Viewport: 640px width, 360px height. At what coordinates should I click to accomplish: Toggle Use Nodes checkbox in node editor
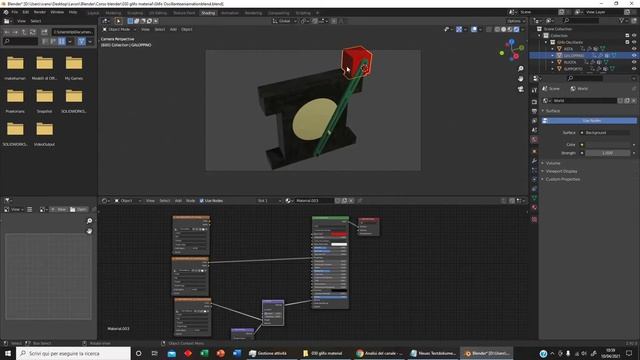(x=202, y=201)
